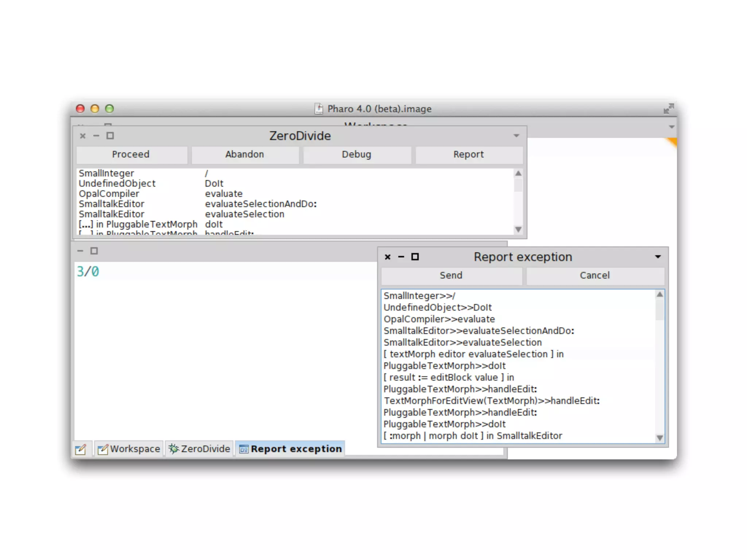
Task: Click the bug icon on ZeroDivide taskbar button
Action: (x=174, y=449)
